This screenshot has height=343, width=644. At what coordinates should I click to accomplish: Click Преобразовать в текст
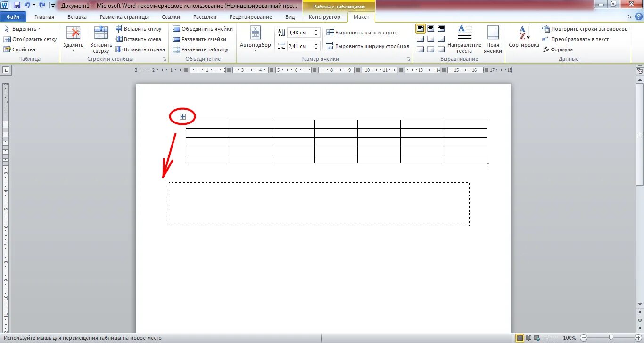point(576,39)
